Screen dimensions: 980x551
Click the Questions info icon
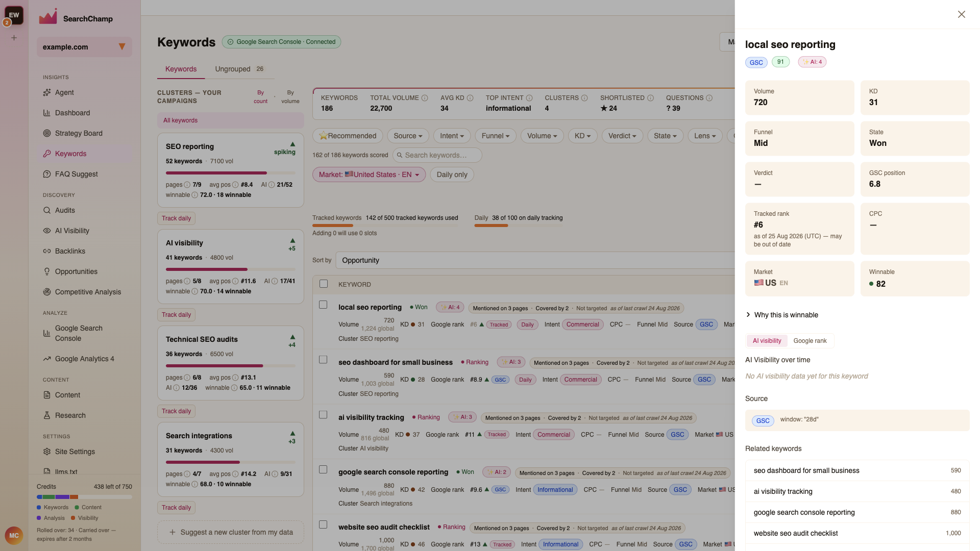709,98
